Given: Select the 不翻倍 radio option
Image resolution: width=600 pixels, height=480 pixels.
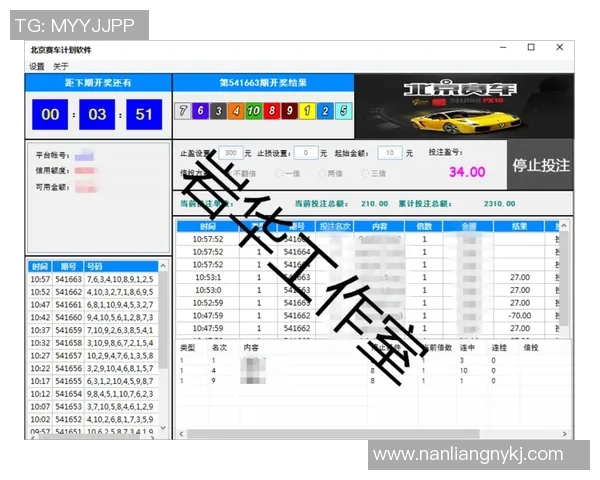Looking at the screenshot, I should pos(241,174).
